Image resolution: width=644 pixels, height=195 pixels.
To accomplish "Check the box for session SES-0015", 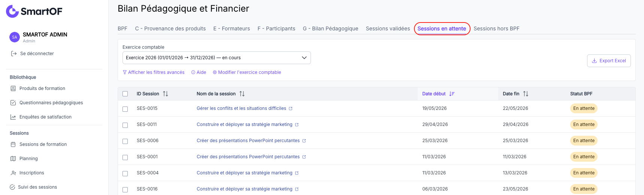I will [125, 109].
